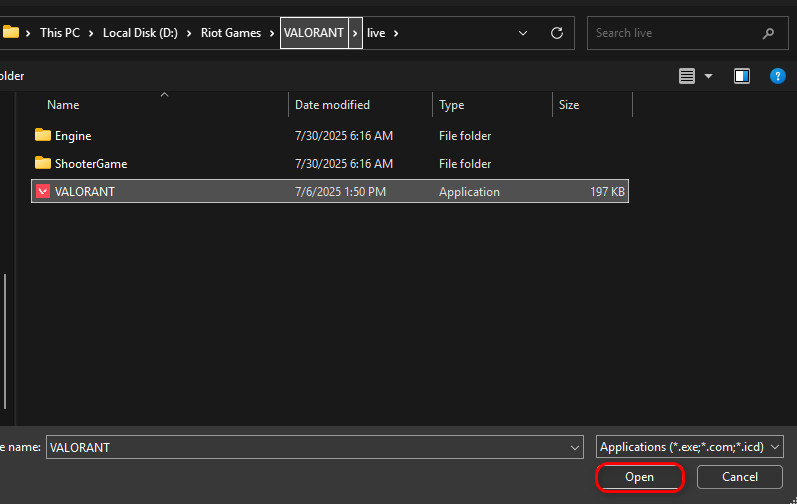Click the navigation pane scrollbar
797x504 pixels.
click(x=5, y=341)
